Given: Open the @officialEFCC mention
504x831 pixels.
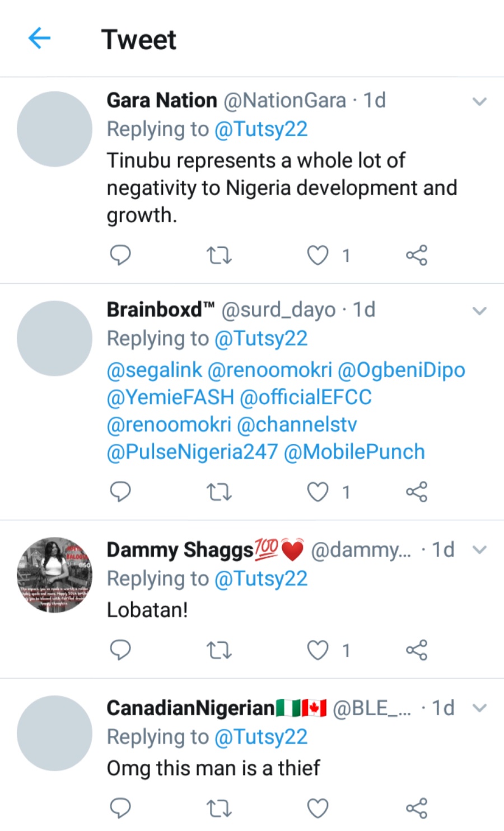Looking at the screenshot, I should [x=305, y=397].
